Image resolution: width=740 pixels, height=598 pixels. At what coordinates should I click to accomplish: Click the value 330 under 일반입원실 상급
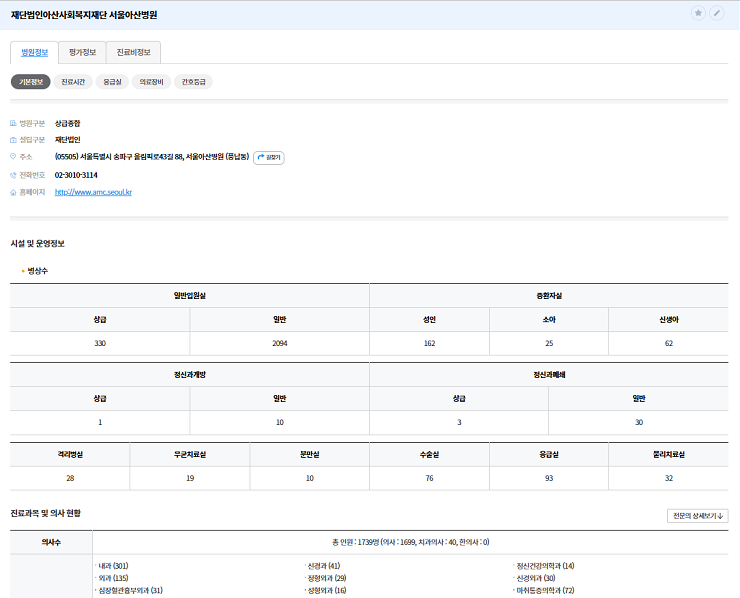100,343
